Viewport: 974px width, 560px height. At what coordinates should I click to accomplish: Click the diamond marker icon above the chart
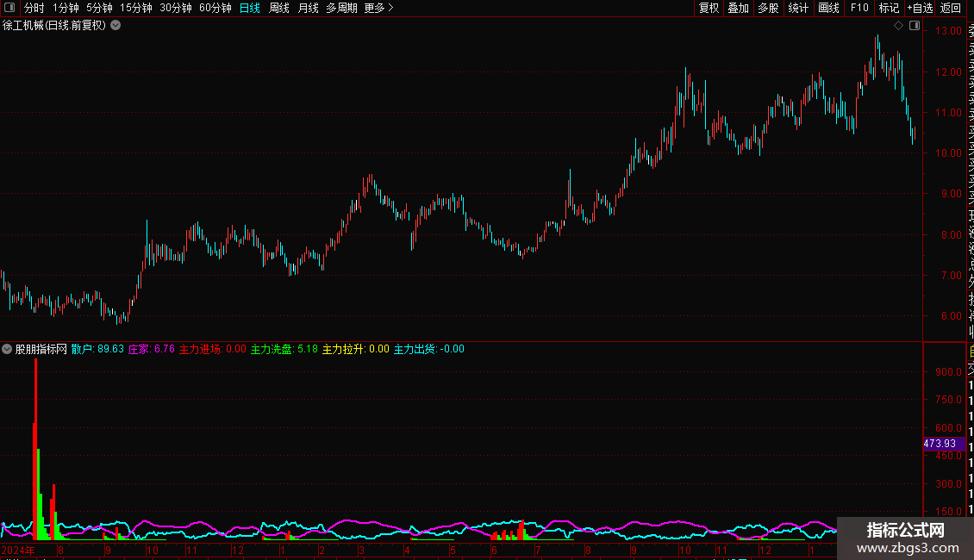898,26
